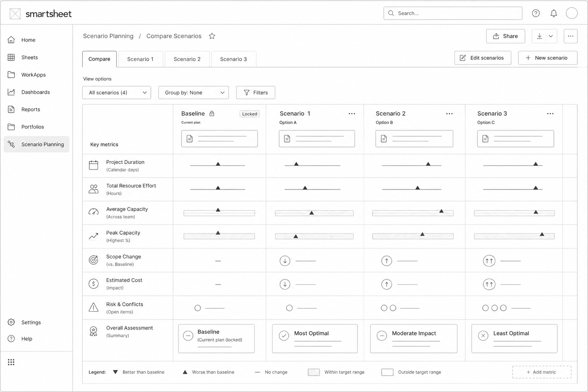Click the Risk & Conflicts warning icon
This screenshot has height=392, width=588.
[x=94, y=307]
